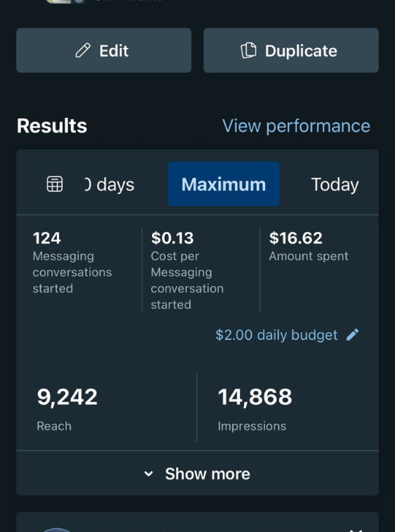The image size is (395, 532).
Task: Click the $2.00 daily budget link
Action: tap(276, 335)
